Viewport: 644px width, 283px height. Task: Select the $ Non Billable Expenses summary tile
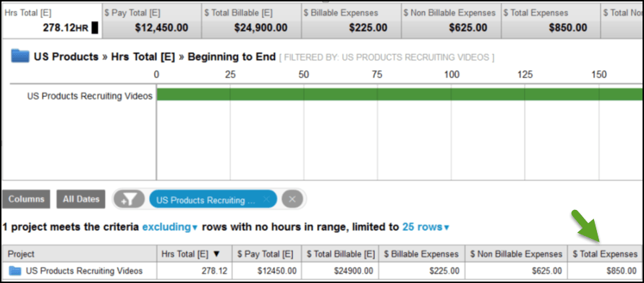451,20
